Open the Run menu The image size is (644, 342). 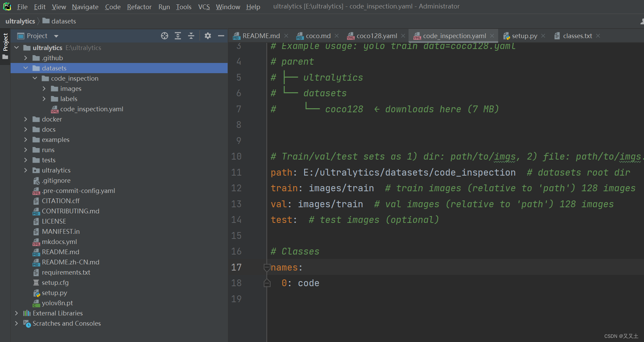pos(164,7)
